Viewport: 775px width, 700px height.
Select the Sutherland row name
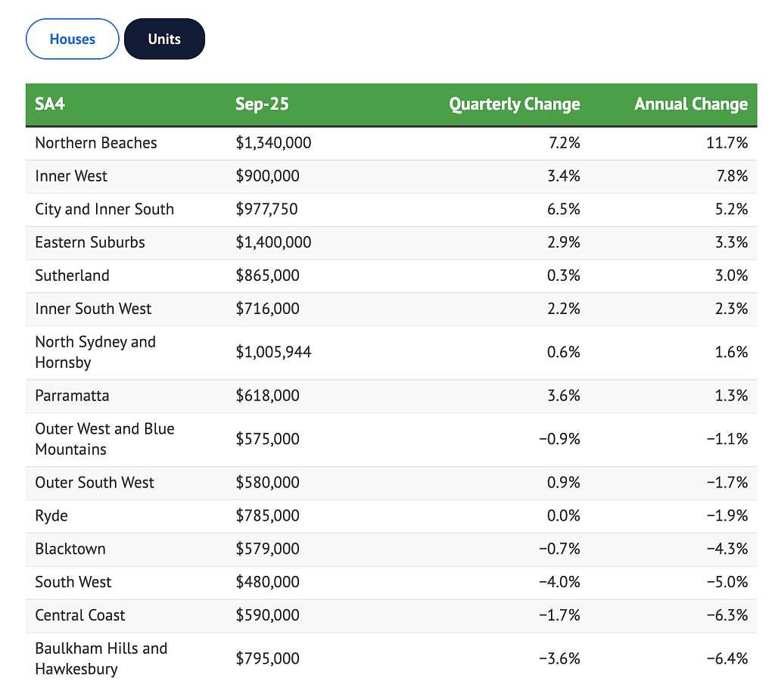[x=72, y=275]
